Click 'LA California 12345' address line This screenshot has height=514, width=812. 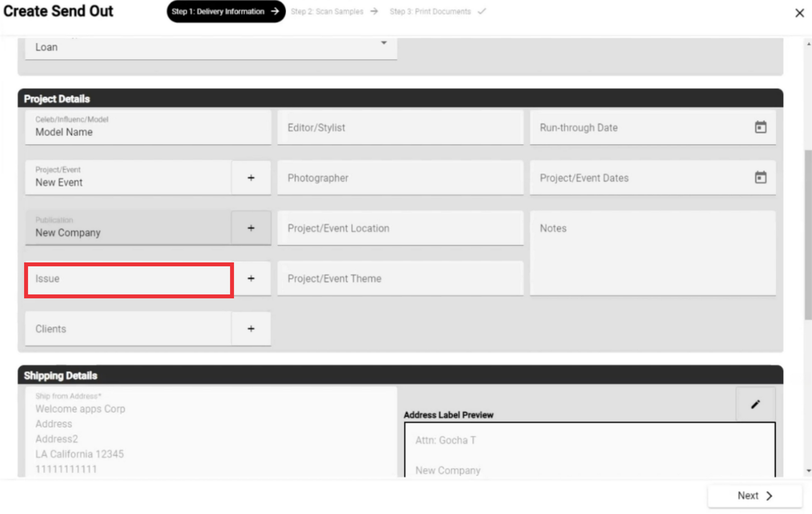pos(80,454)
